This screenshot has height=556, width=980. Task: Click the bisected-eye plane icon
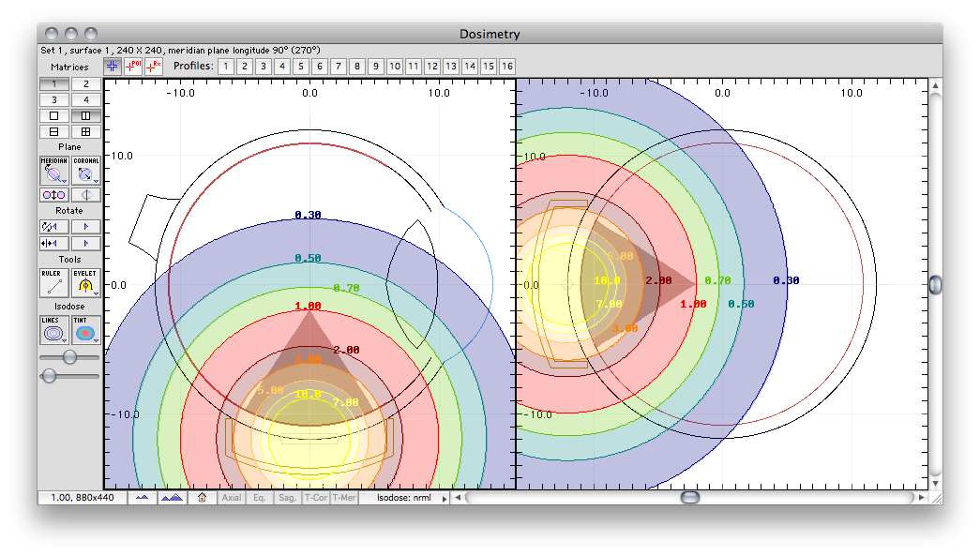coord(86,195)
